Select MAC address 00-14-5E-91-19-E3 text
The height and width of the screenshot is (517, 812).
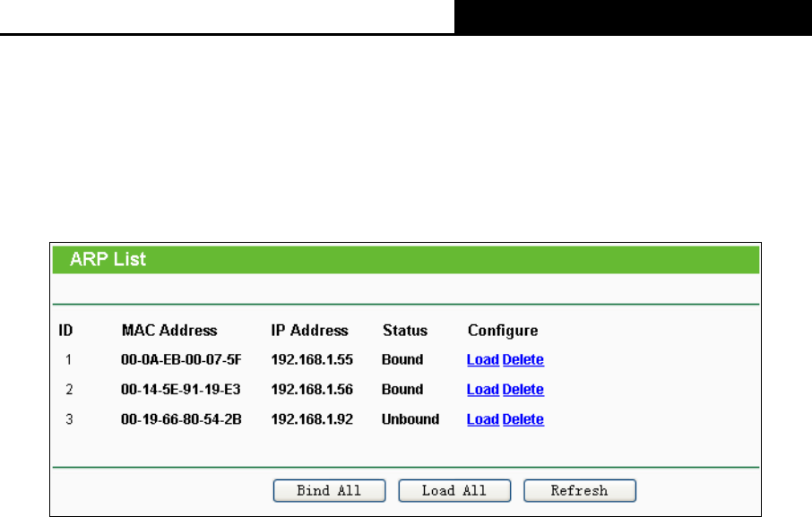click(x=181, y=389)
